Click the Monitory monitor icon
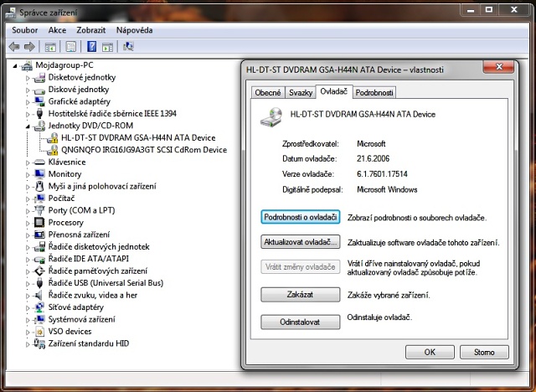Screen dimensions: 536x392 39,174
